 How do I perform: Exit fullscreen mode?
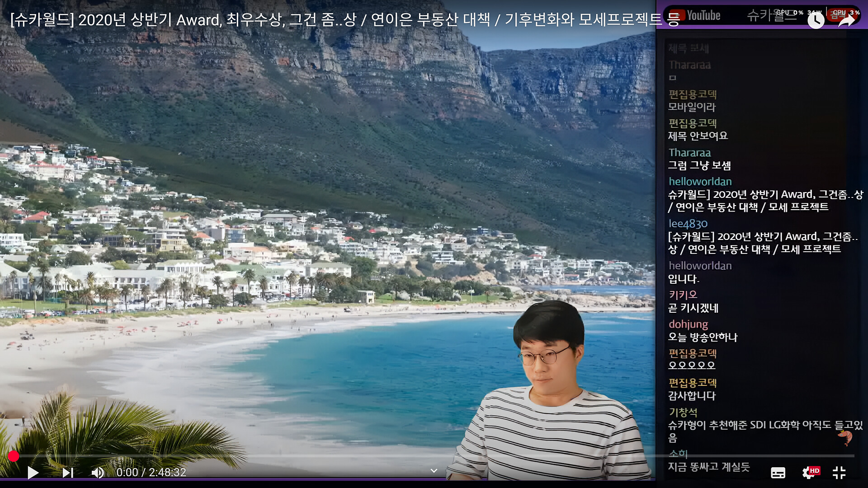(x=839, y=473)
